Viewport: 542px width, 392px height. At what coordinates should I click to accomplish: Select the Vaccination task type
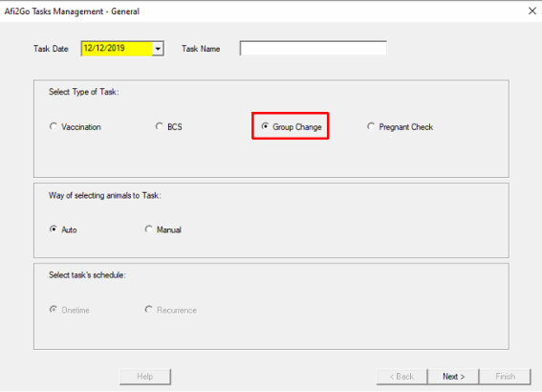pyautogui.click(x=75, y=127)
